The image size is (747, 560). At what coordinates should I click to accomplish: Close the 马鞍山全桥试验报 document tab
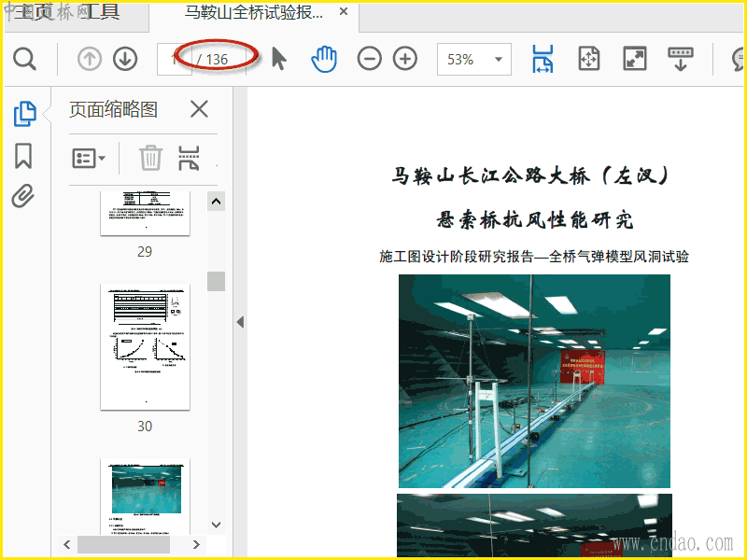point(344,12)
